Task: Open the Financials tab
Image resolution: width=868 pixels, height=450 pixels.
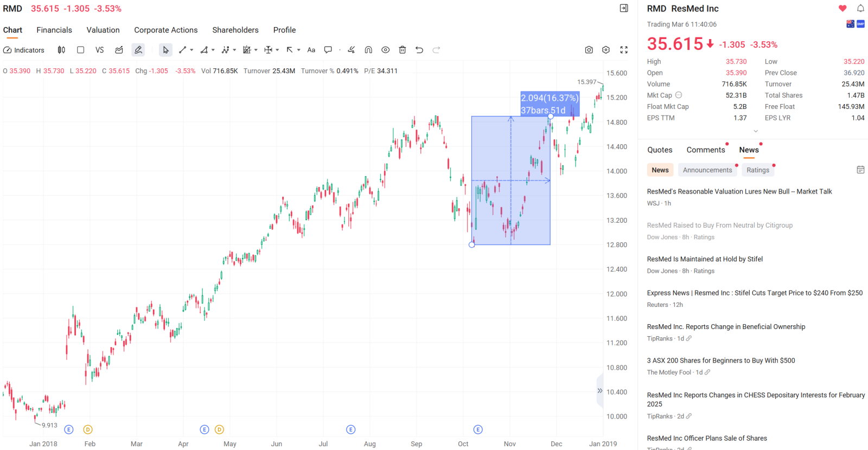Action: pos(54,30)
